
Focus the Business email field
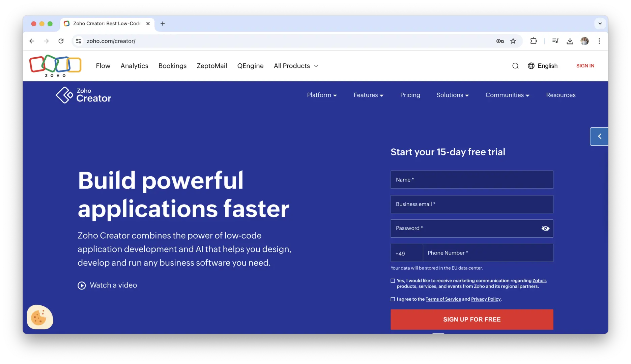point(472,204)
